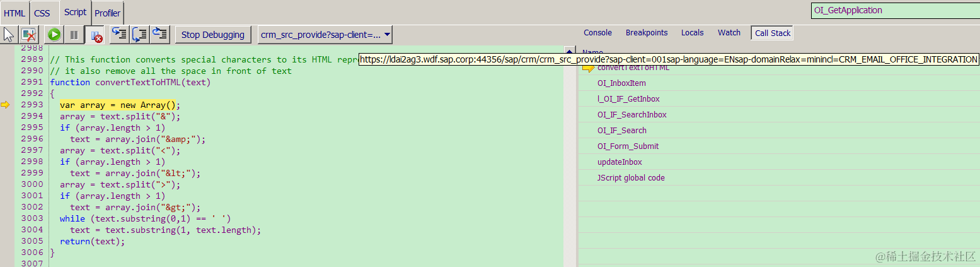This screenshot has width=980, height=267.
Task: Click the Step Out icon
Action: tap(160, 35)
